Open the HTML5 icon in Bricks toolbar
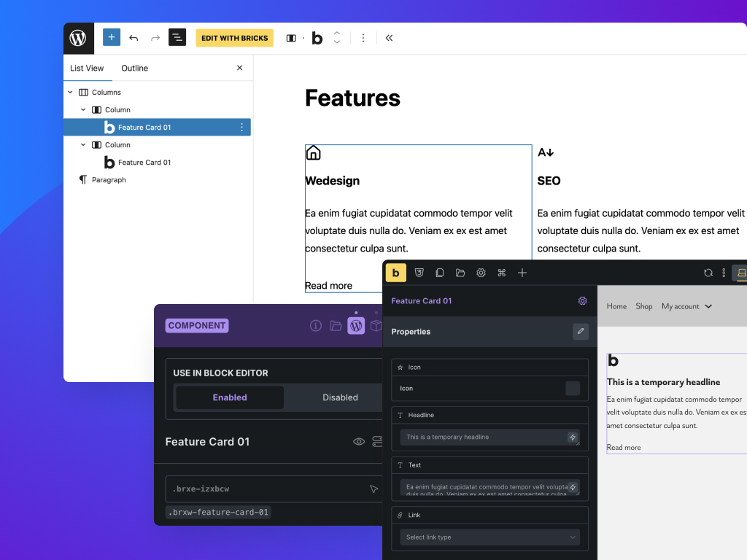Screen dimensions: 747x560 pyautogui.click(x=419, y=273)
